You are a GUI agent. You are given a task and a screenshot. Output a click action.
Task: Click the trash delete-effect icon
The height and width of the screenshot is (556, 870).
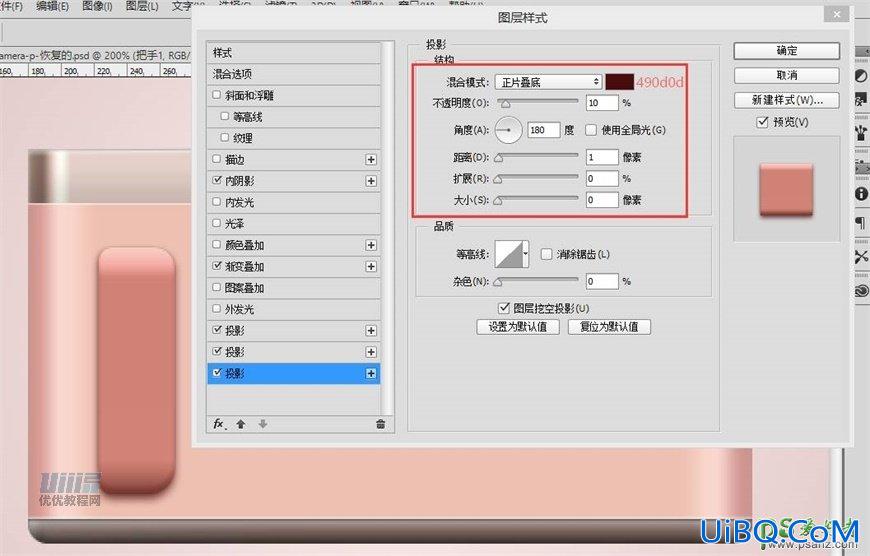381,424
